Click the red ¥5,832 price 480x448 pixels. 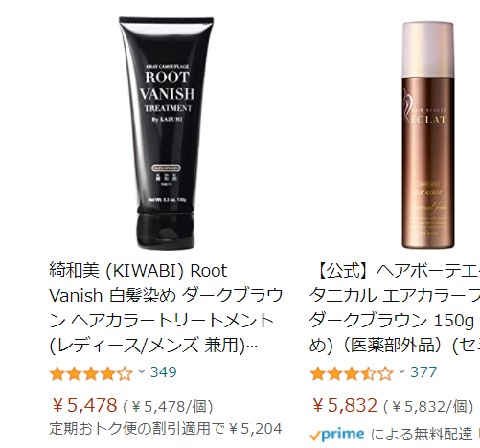tap(345, 405)
